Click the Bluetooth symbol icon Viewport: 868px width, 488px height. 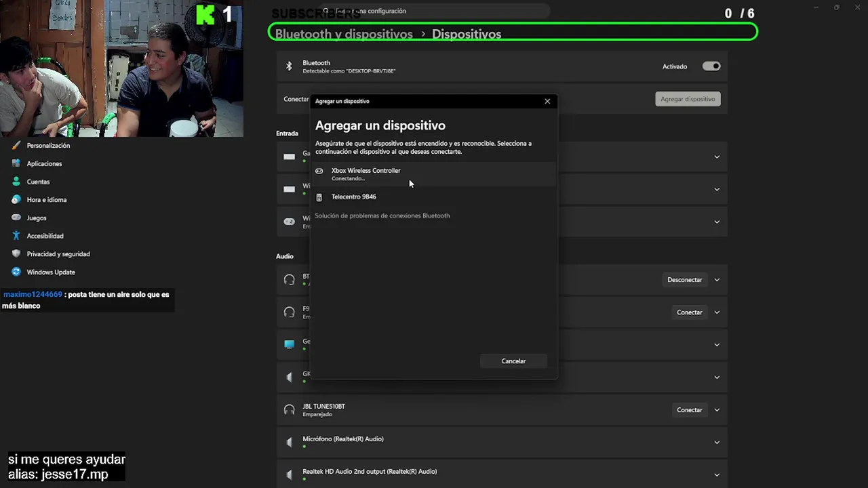289,66
